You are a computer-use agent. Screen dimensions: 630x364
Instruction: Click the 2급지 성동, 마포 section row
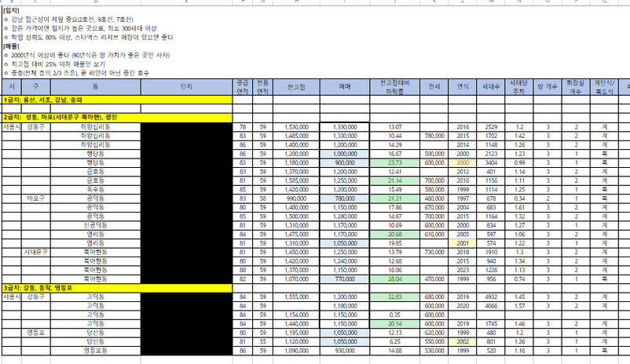[117, 118]
